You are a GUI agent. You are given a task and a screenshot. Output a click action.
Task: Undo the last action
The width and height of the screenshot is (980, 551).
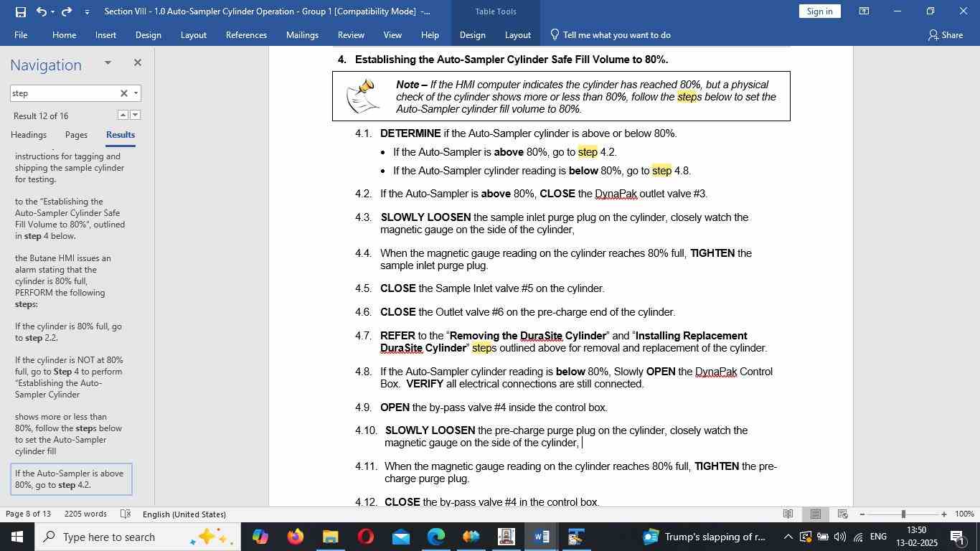pyautogui.click(x=42, y=11)
